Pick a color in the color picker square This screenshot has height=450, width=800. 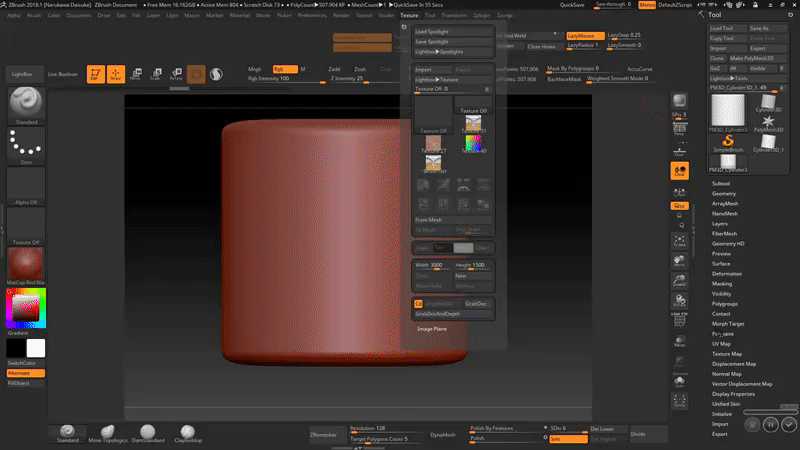(x=26, y=308)
